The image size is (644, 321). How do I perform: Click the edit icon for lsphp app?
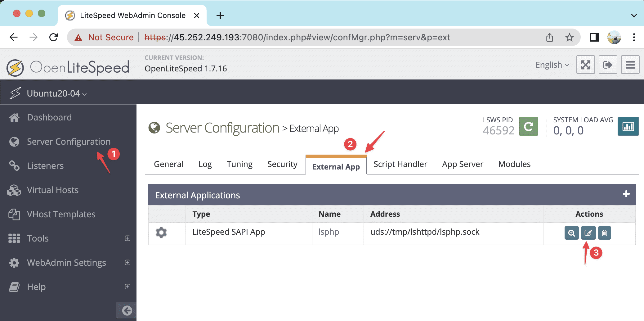(x=588, y=233)
